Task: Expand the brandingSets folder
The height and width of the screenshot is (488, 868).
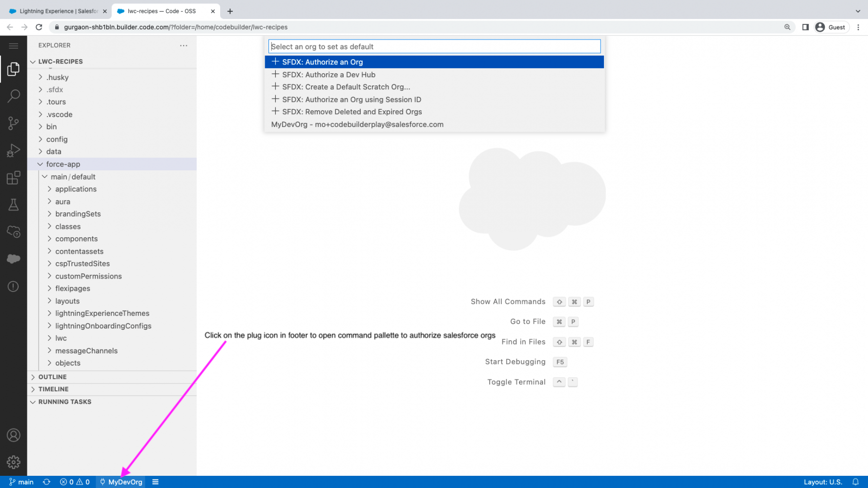Action: [x=112, y=214]
